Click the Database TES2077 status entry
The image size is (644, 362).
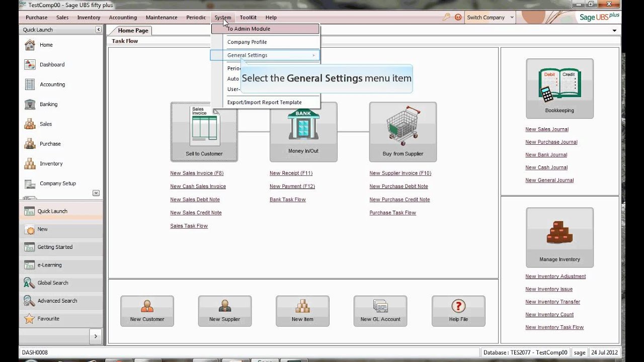[x=525, y=352]
